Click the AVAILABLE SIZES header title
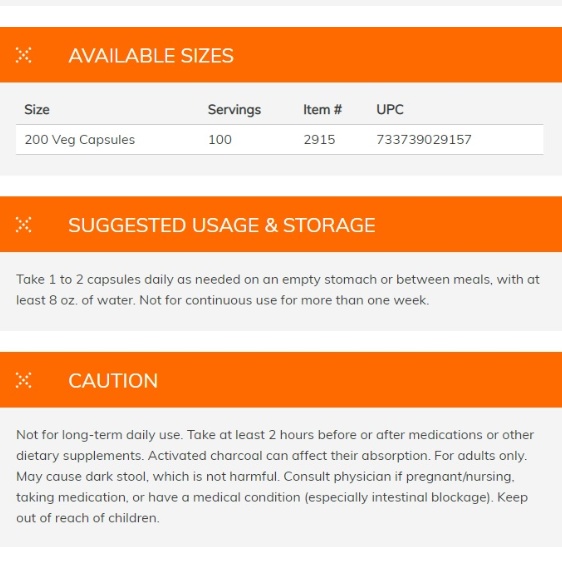This screenshot has height=575, width=562. (x=151, y=56)
